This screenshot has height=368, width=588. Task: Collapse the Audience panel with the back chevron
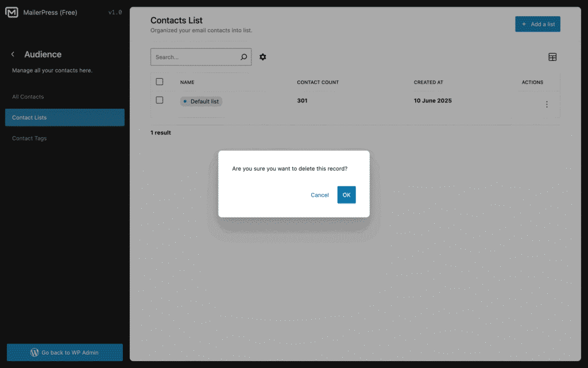click(12, 54)
